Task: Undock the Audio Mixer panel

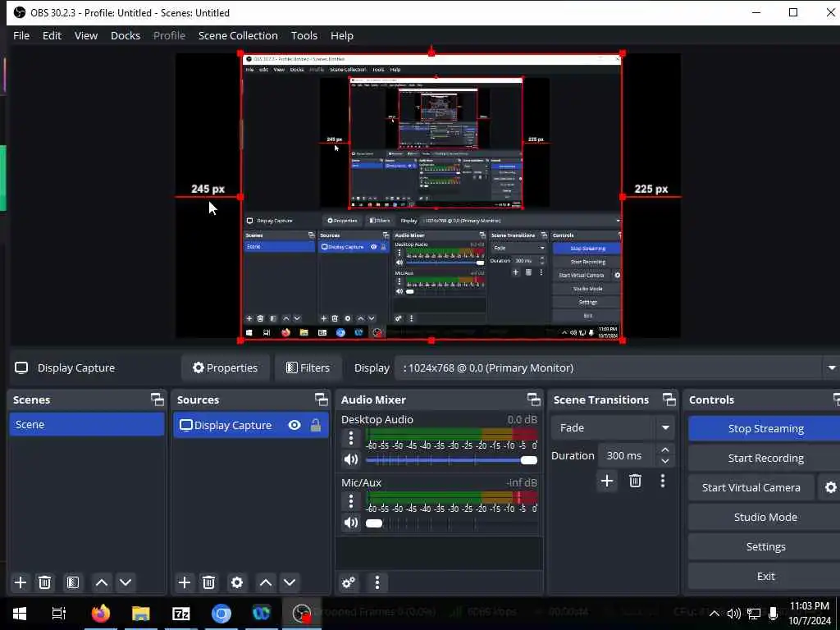Action: point(533,399)
